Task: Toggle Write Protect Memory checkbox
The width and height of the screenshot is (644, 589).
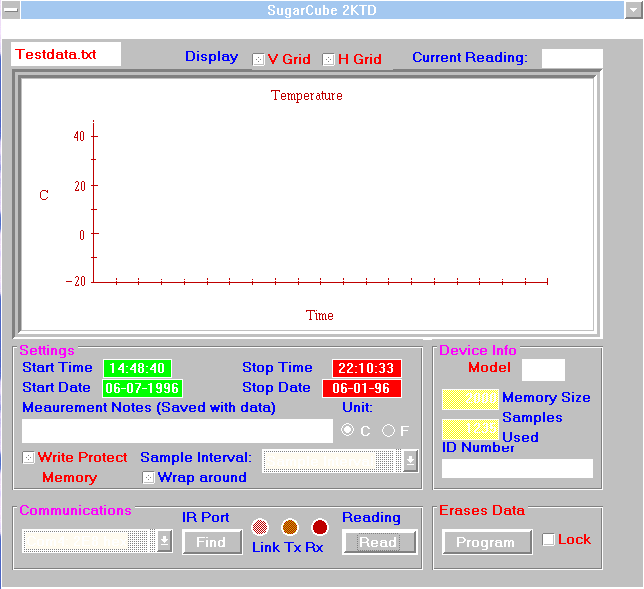Action: coord(28,458)
